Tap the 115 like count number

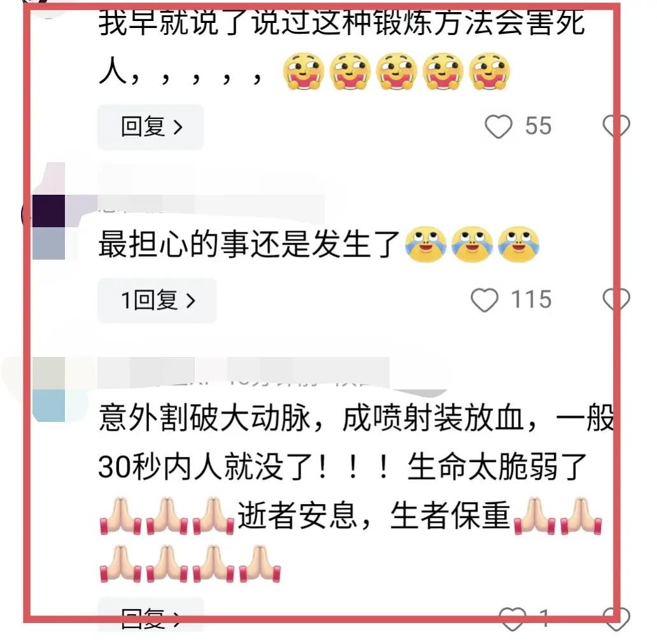coord(532,300)
